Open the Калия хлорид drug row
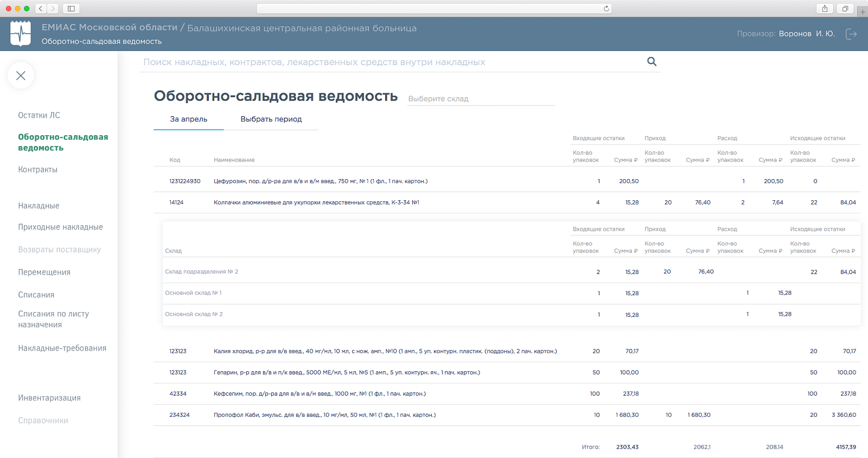This screenshot has width=868, height=458. [507, 352]
